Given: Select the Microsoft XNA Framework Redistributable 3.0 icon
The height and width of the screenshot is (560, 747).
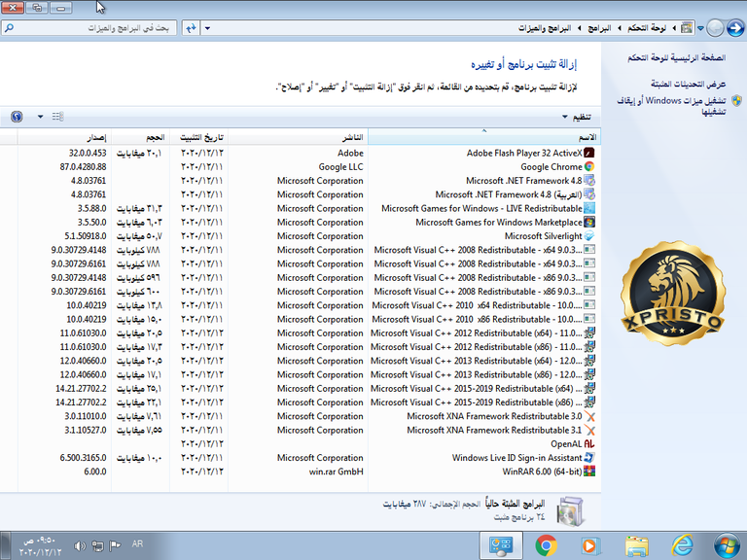Looking at the screenshot, I should tap(589, 416).
